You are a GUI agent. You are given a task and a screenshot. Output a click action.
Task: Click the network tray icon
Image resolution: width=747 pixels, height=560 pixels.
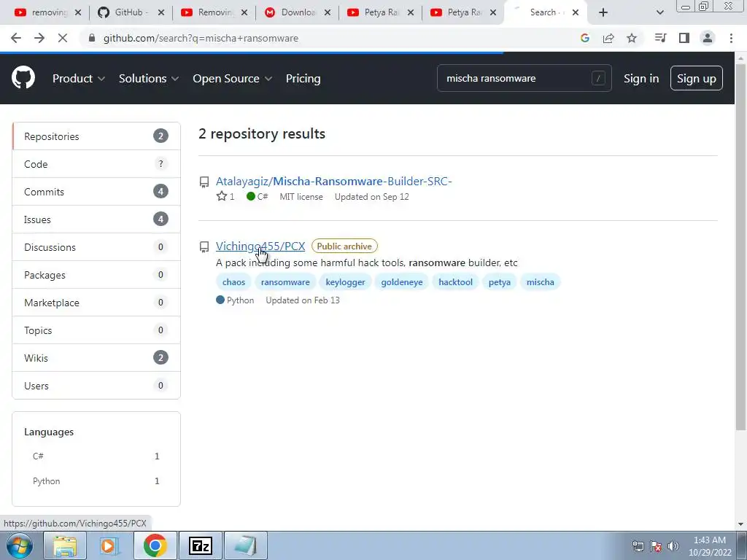tap(638, 546)
